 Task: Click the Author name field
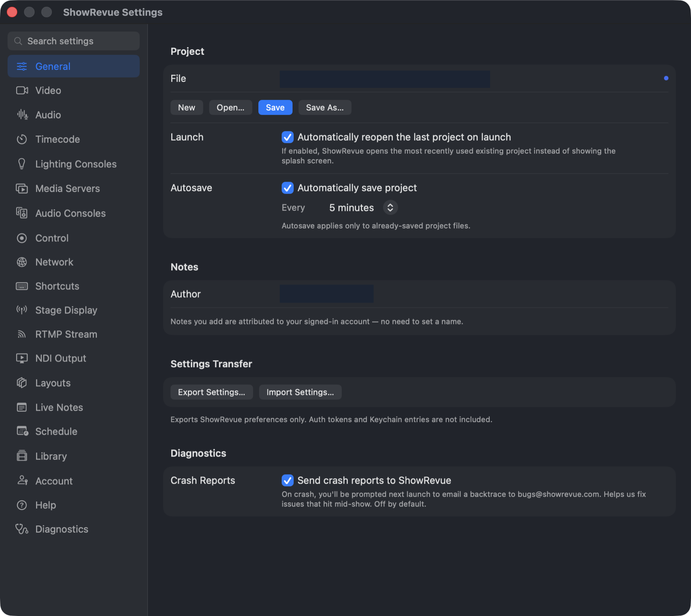pos(327,294)
